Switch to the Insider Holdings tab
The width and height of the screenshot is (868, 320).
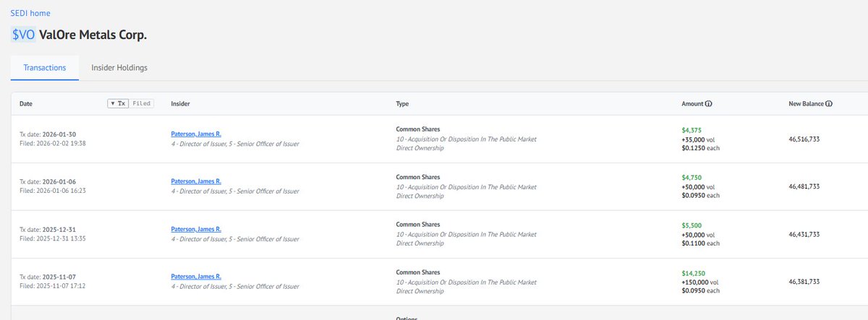(119, 67)
